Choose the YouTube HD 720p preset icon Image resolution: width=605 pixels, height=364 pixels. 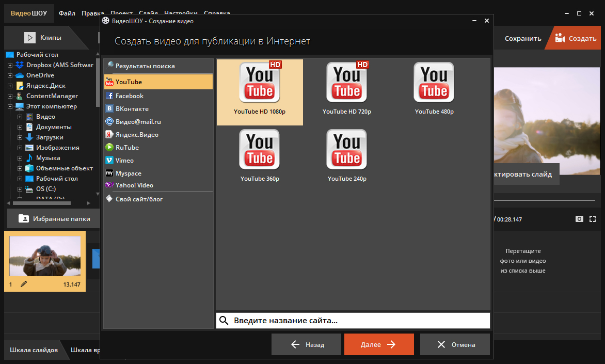tap(347, 82)
